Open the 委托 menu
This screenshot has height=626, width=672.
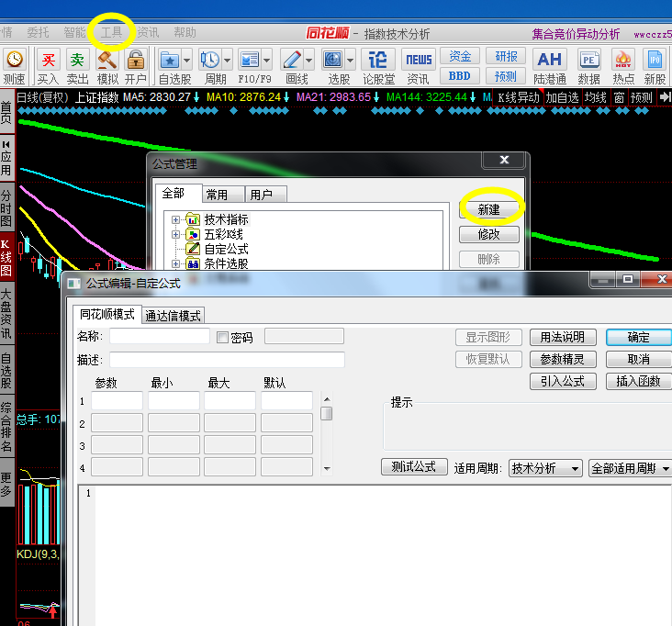(38, 32)
